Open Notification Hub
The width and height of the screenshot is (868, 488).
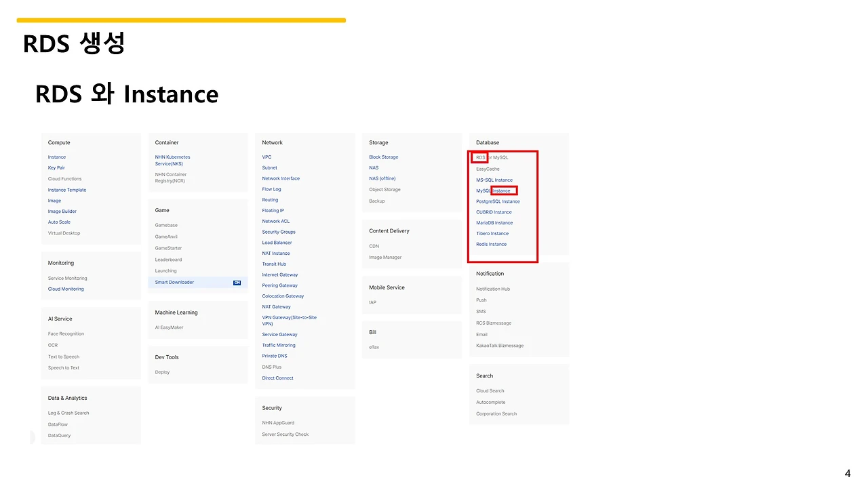coord(493,289)
